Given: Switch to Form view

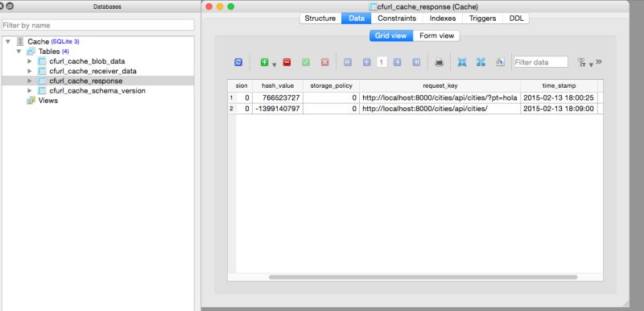Looking at the screenshot, I should (x=436, y=35).
